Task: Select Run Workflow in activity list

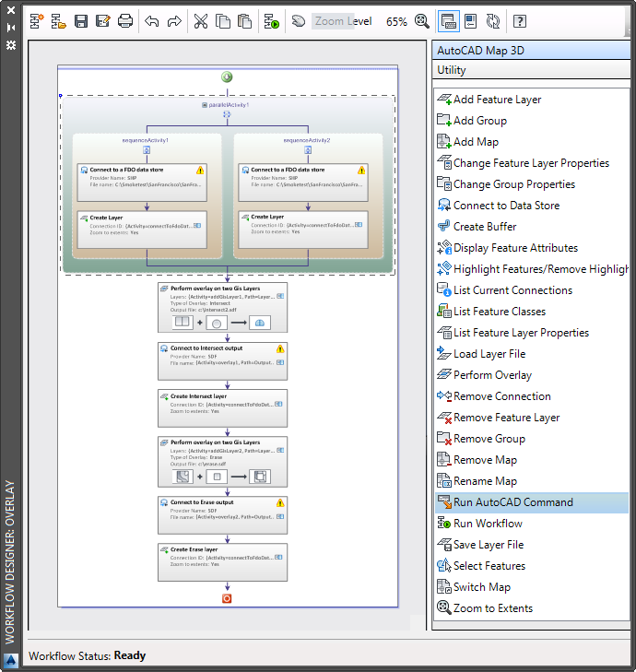Action: coord(532,524)
